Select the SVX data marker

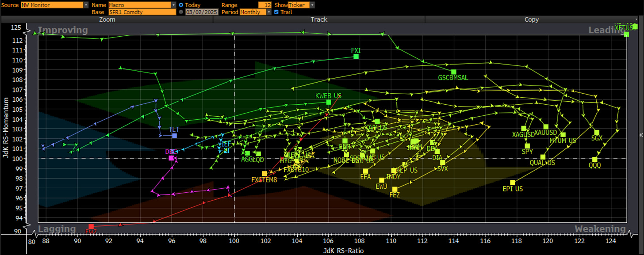(x=443, y=163)
